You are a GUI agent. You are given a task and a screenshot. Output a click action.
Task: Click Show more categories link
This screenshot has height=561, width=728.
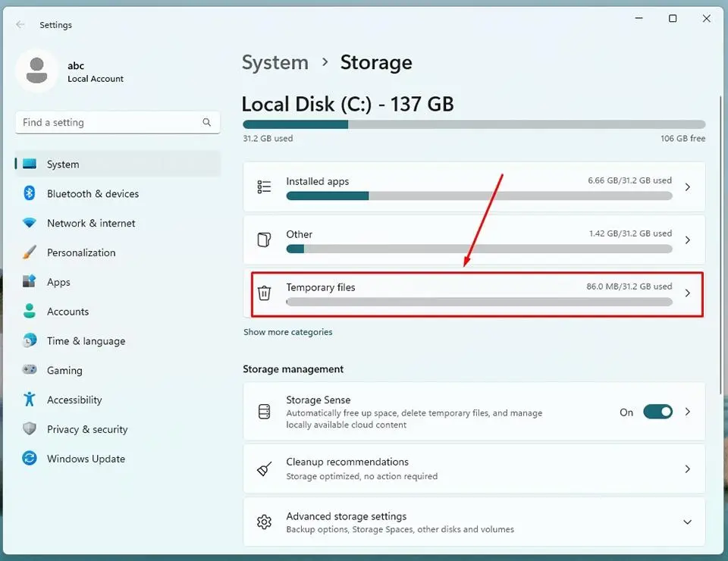pyautogui.click(x=288, y=332)
